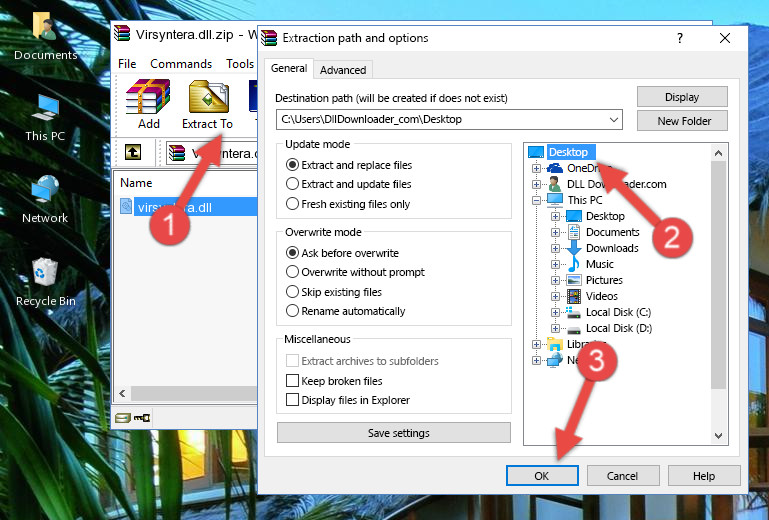Click the New Folder button
The height and width of the screenshot is (520, 769).
pos(682,121)
